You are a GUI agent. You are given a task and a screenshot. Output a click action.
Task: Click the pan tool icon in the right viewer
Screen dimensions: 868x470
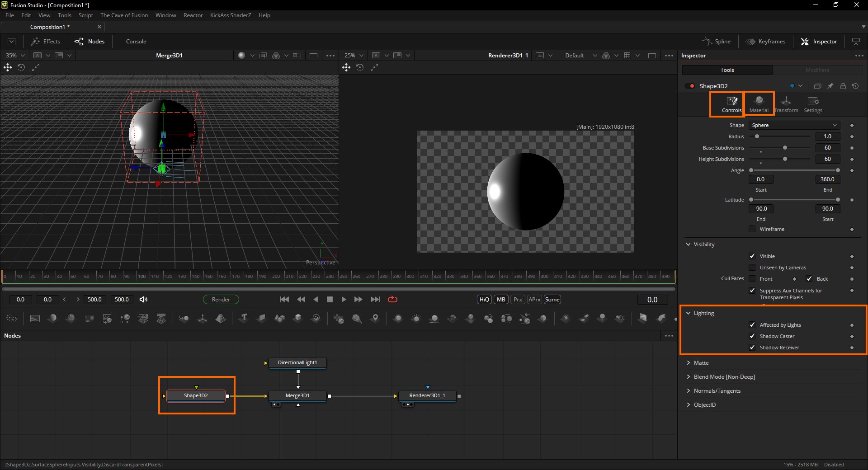pyautogui.click(x=346, y=67)
